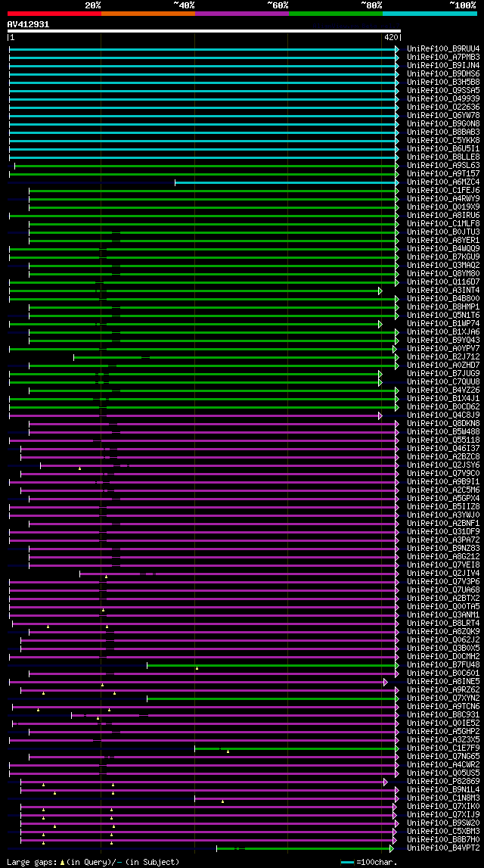Select the green ~80% identity legend swatch

336,14
